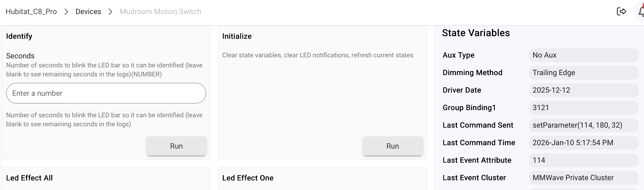This screenshot has height=190, width=644.
Task: Open the notifications bell
Action: pos(640,12)
